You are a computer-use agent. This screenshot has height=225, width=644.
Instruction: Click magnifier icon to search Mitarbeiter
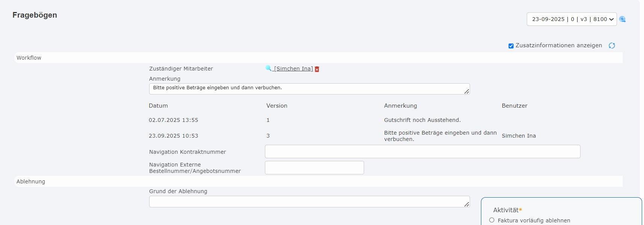(268, 68)
